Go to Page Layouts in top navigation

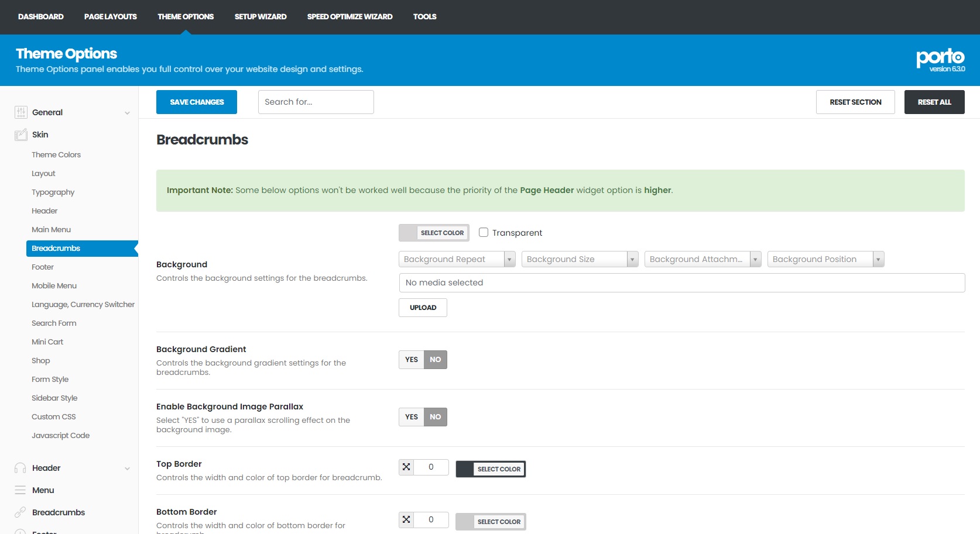[x=111, y=16]
